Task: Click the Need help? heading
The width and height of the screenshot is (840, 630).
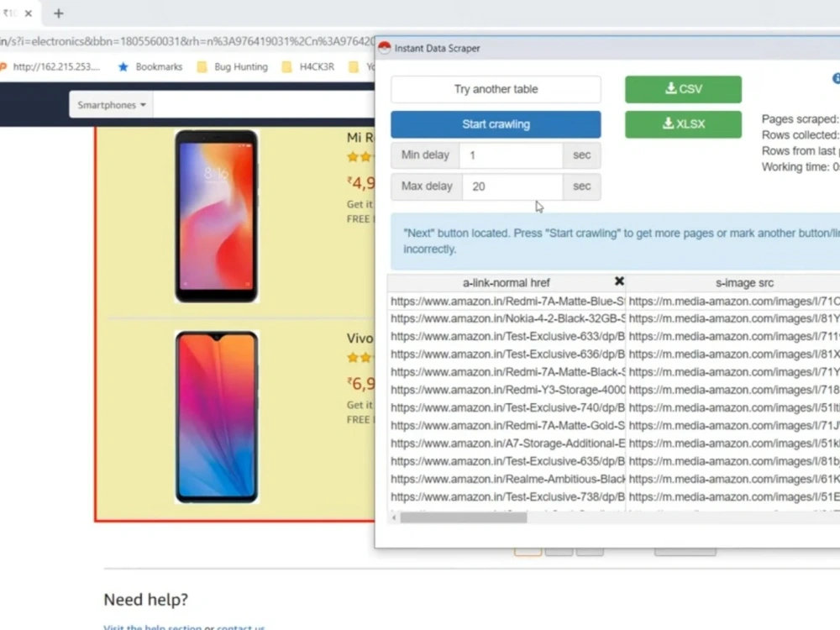Action: (145, 600)
